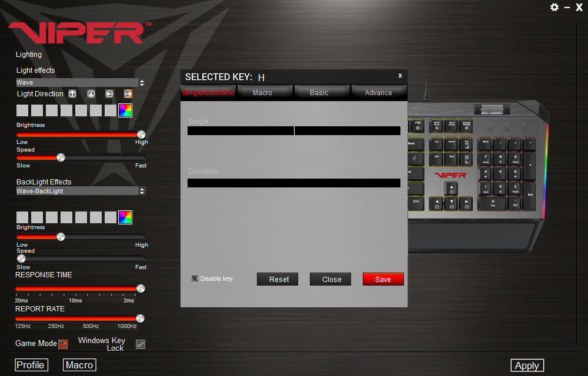Click the right Ctrl key on keyboard image
588x376 pixels.
(416, 203)
